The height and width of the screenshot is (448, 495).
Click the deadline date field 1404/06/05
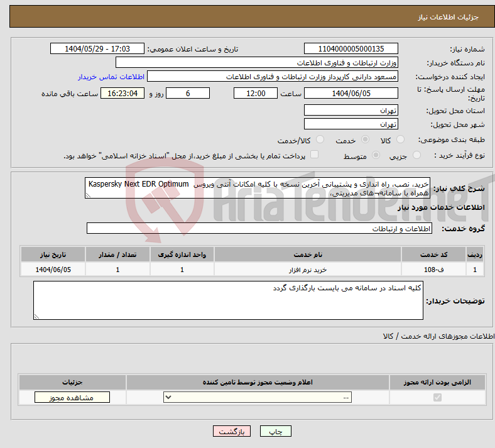[351, 93]
